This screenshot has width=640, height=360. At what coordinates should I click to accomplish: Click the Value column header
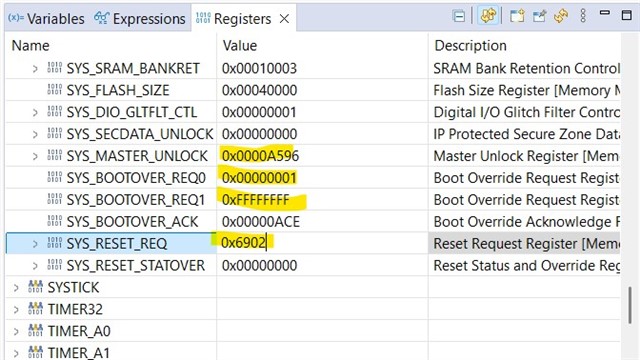click(240, 45)
